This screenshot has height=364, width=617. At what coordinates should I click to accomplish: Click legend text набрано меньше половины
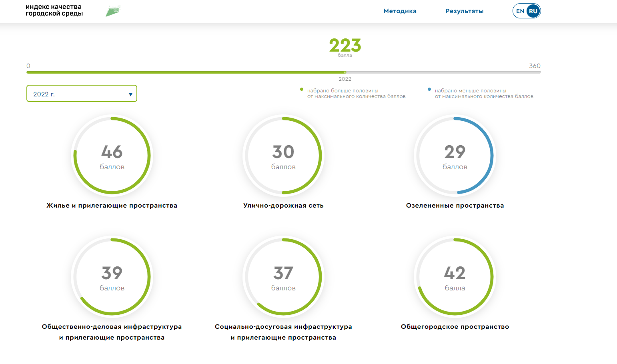tap(484, 94)
